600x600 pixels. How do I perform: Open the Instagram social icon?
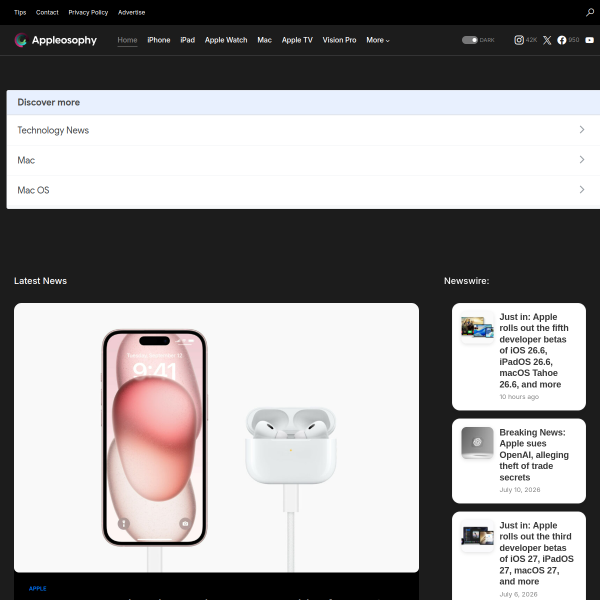pos(519,40)
